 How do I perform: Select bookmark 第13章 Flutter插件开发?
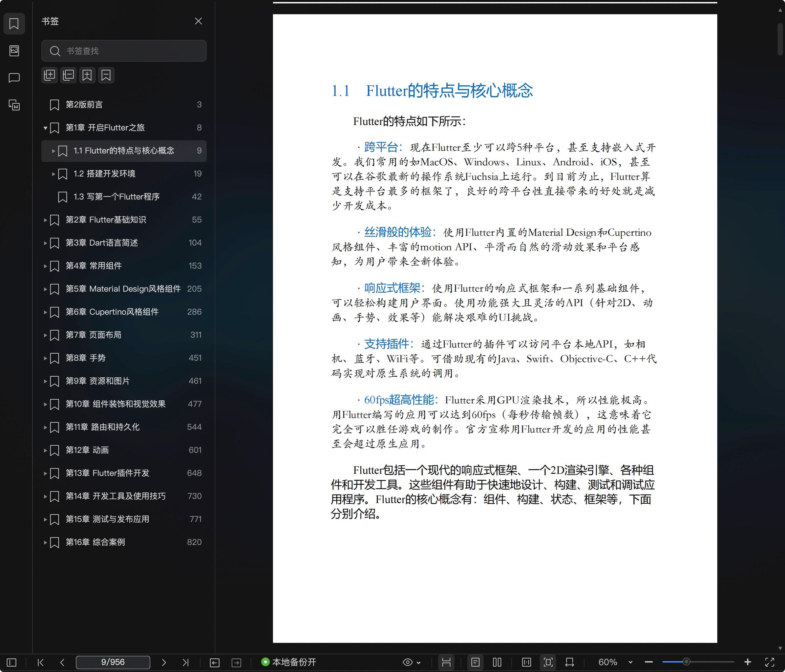coord(124,473)
